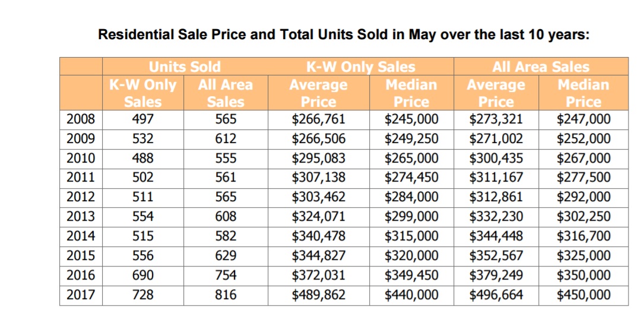This screenshot has height=311, width=644.
Task: Click 2017 K-W average price $489,862
Action: pos(319,294)
